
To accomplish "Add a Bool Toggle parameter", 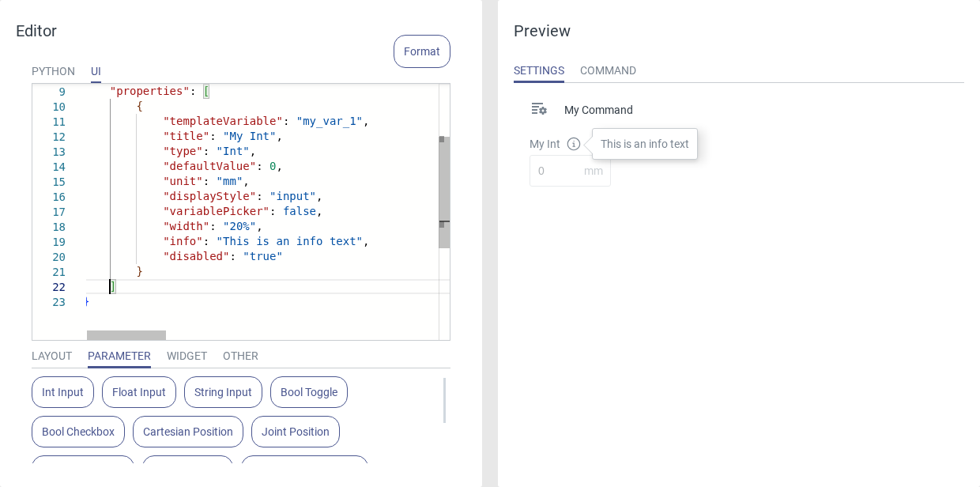I will pyautogui.click(x=309, y=392).
